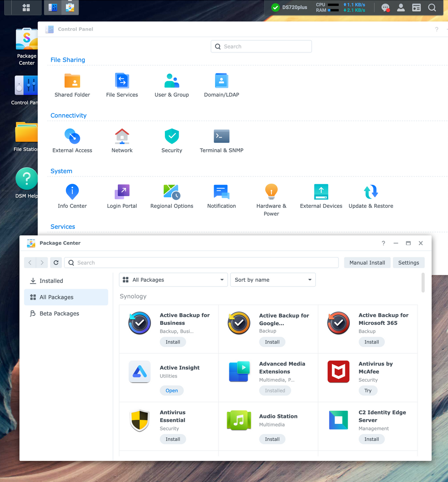This screenshot has height=482, width=448.
Task: Click the Active Backup for Google package icon
Action: coord(239,323)
